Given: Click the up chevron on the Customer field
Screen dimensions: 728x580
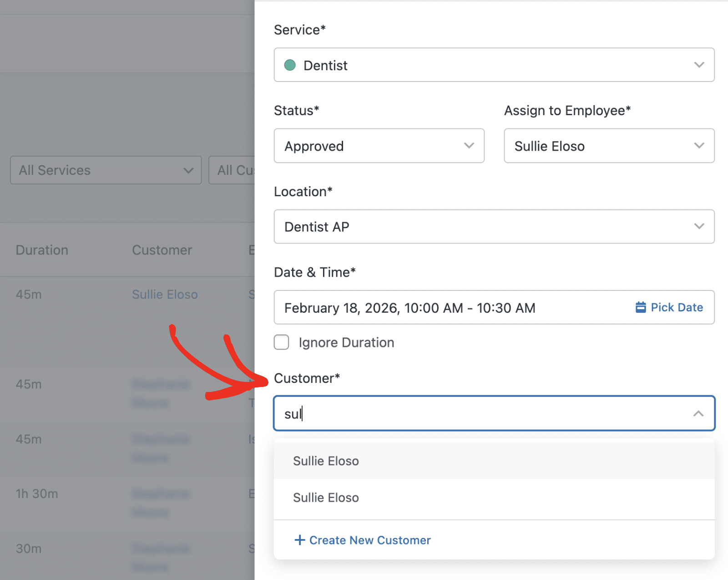Looking at the screenshot, I should [x=698, y=413].
